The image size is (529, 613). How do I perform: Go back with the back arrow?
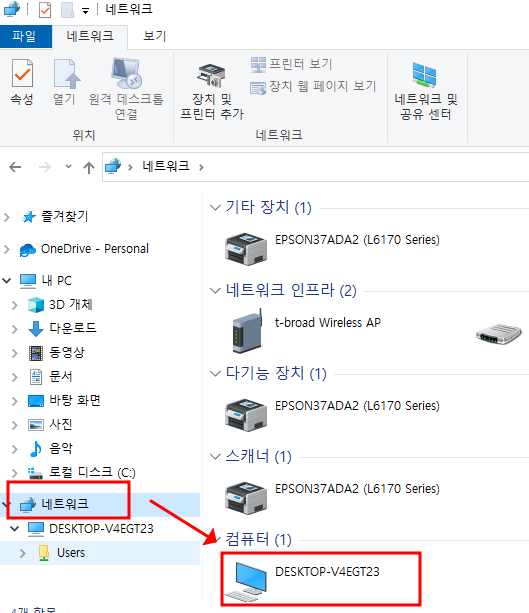click(15, 167)
